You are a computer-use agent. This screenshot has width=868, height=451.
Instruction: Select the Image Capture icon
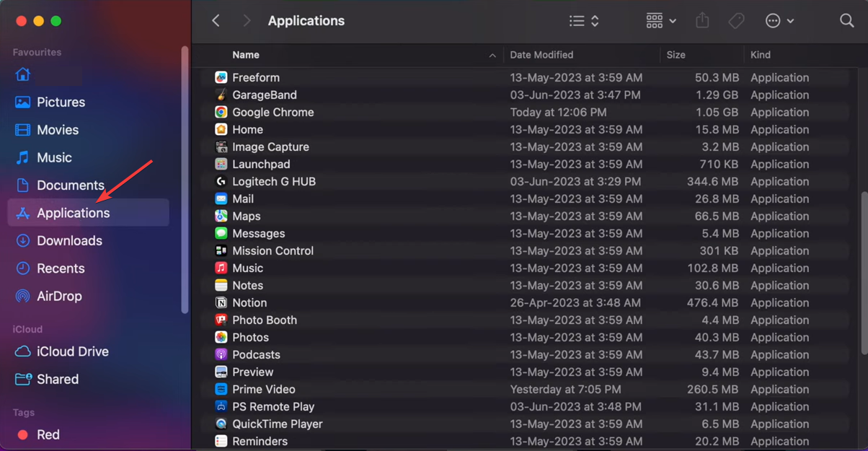[x=221, y=146]
